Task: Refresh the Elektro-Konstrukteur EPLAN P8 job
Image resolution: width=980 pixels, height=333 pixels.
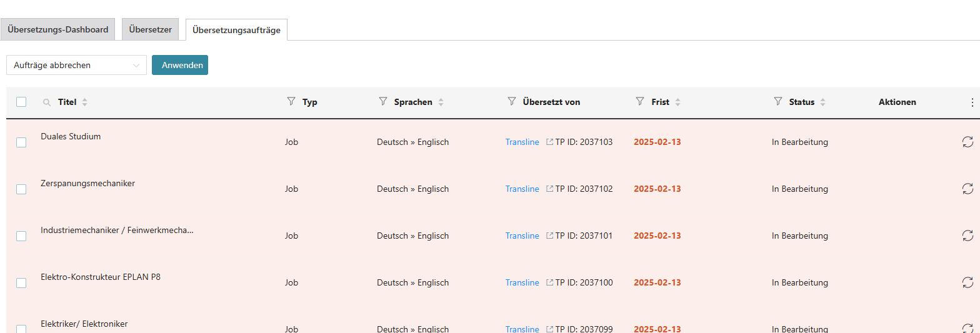Action: (x=967, y=282)
